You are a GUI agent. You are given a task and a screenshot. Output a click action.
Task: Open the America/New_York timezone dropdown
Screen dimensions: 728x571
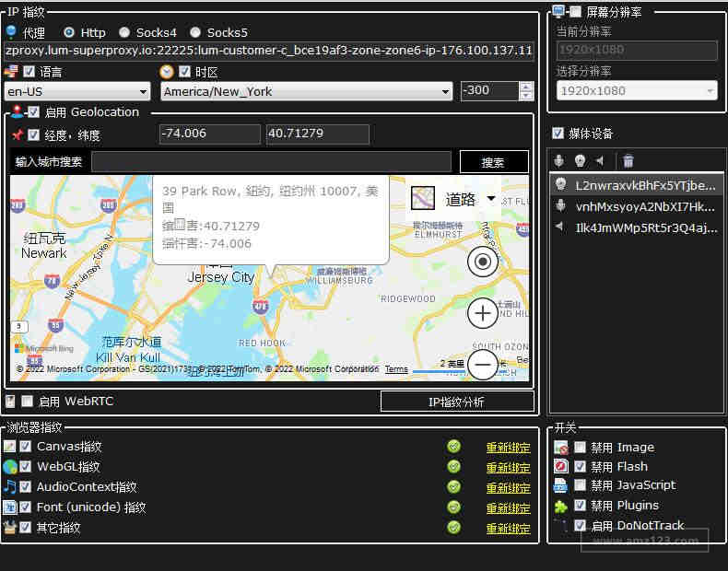click(x=307, y=91)
